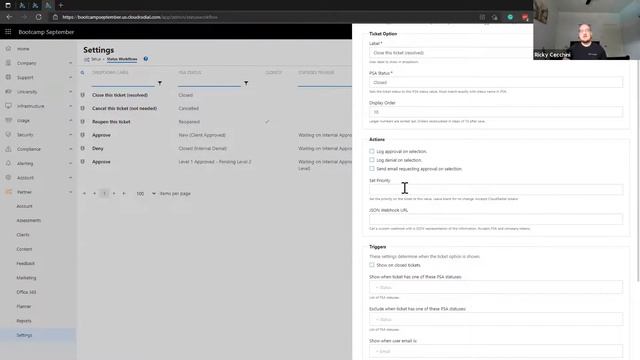Click the green extension icon in browser toolbar
This screenshot has height=360, width=640.
pyautogui.click(x=510, y=17)
